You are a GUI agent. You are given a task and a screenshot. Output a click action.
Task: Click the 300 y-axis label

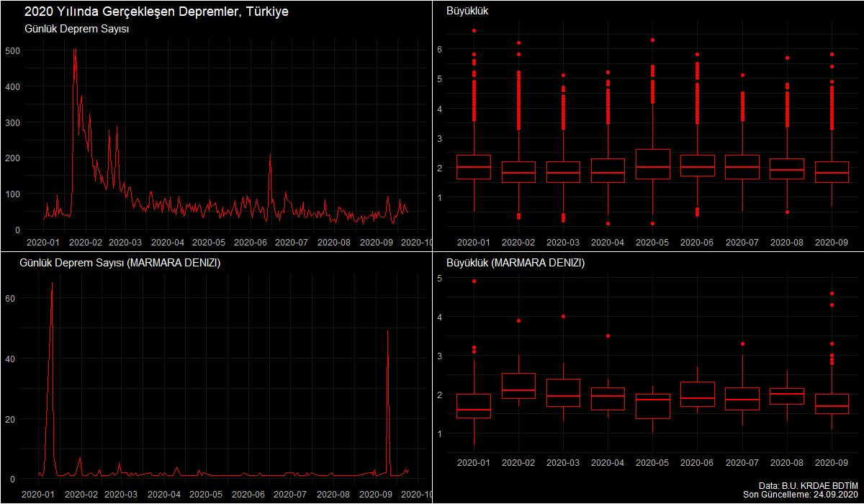coord(12,122)
